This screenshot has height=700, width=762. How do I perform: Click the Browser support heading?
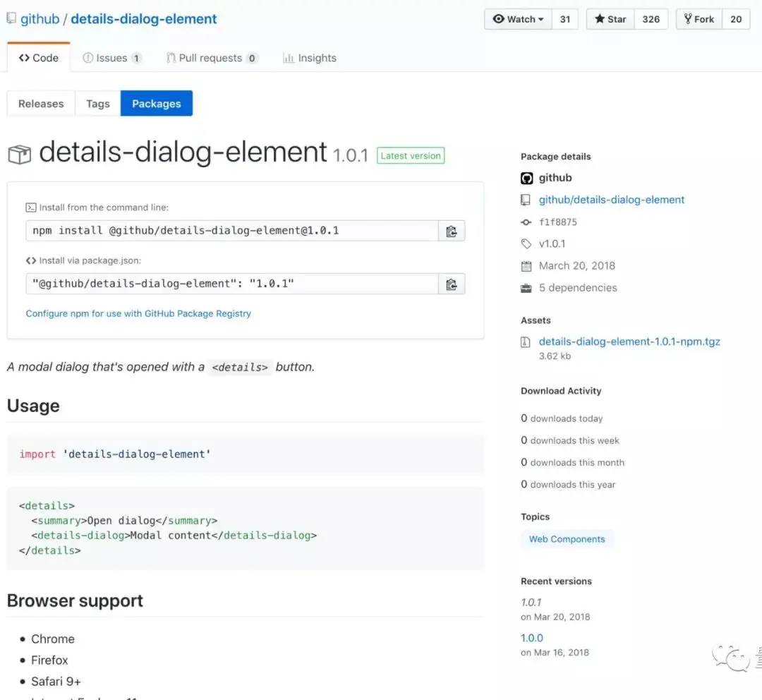coord(75,601)
